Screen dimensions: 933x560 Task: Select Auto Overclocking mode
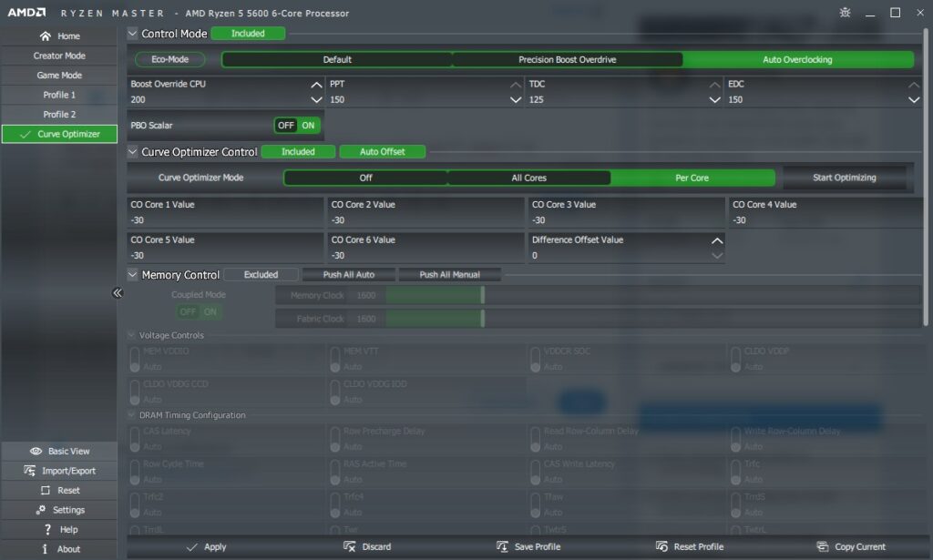[797, 59]
